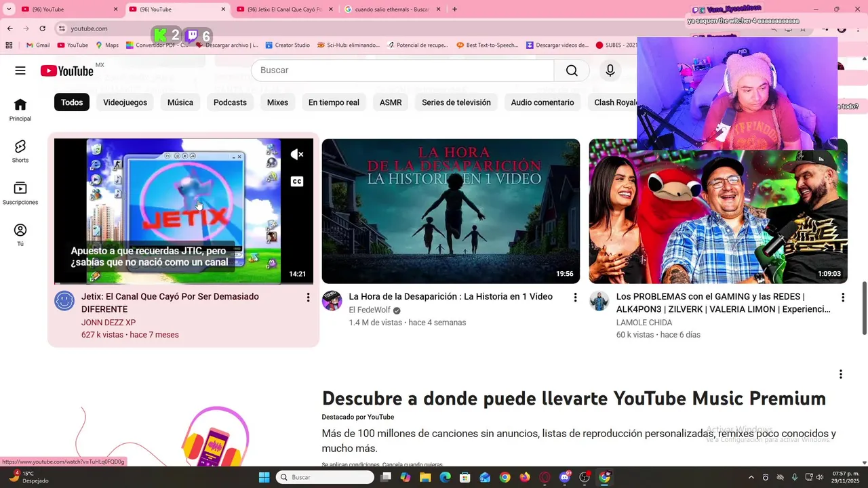Open La Hora de la Desaparición thumbnail
This screenshot has height=488, width=868.
pyautogui.click(x=451, y=211)
